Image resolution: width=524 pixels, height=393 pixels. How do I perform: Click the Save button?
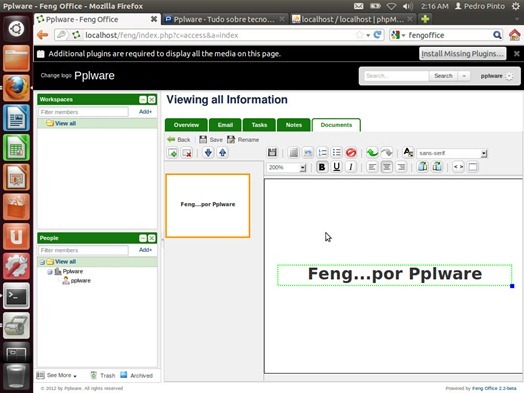pos(211,140)
